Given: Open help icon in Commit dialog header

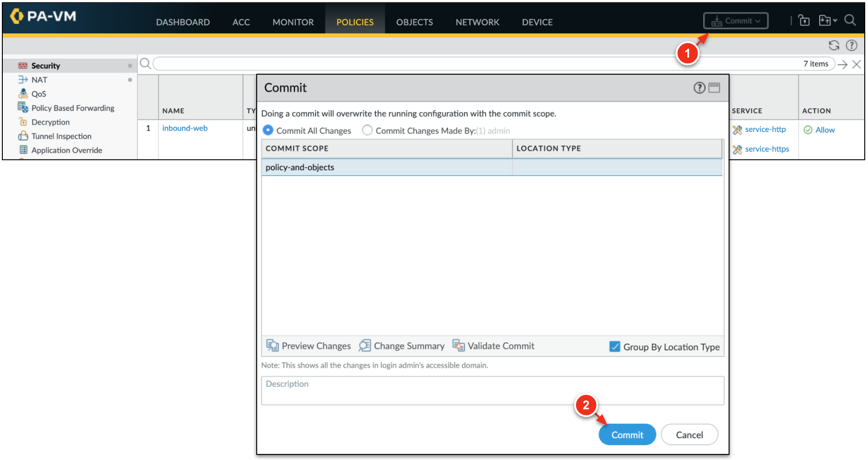Looking at the screenshot, I should 699,88.
